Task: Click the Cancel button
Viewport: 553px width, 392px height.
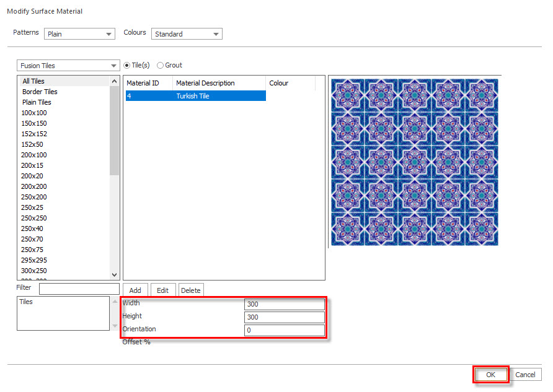Action: (525, 375)
